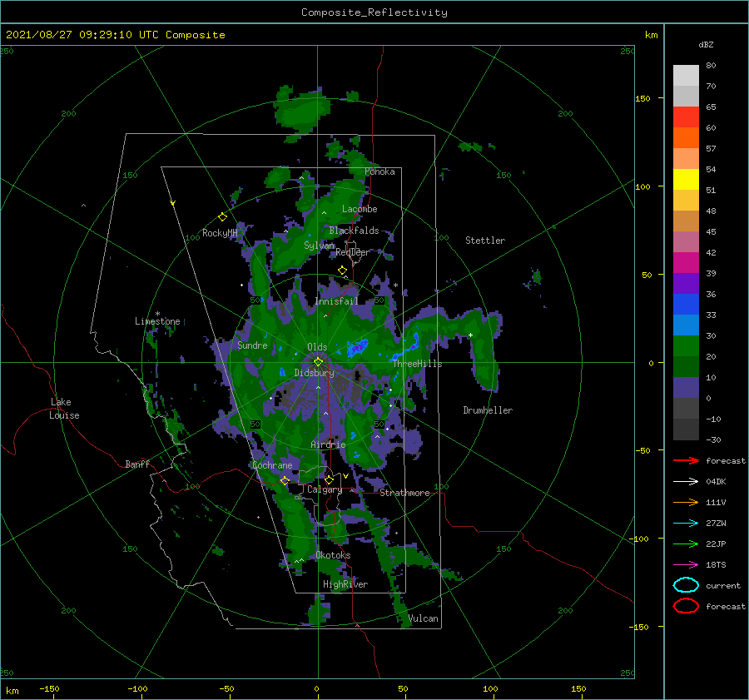749x700 pixels.
Task: Pick the purple 39-36 dBZ swatch
Action: (686, 284)
